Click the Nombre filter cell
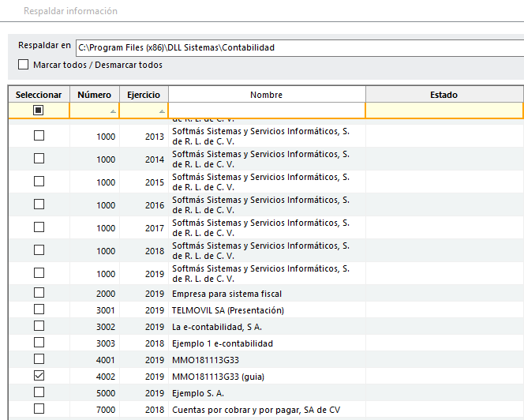524x420 pixels. (266, 111)
